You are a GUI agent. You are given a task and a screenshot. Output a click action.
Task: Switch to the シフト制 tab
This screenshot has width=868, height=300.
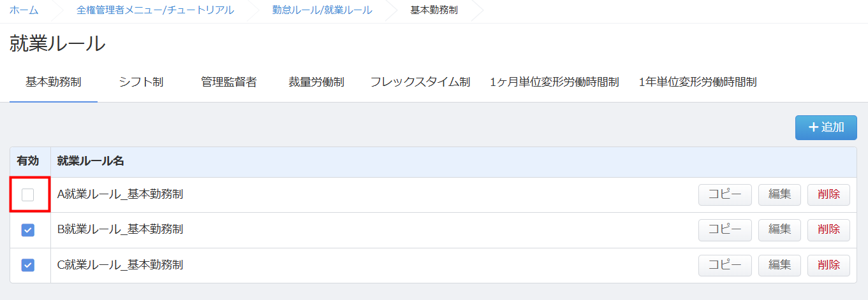click(141, 82)
